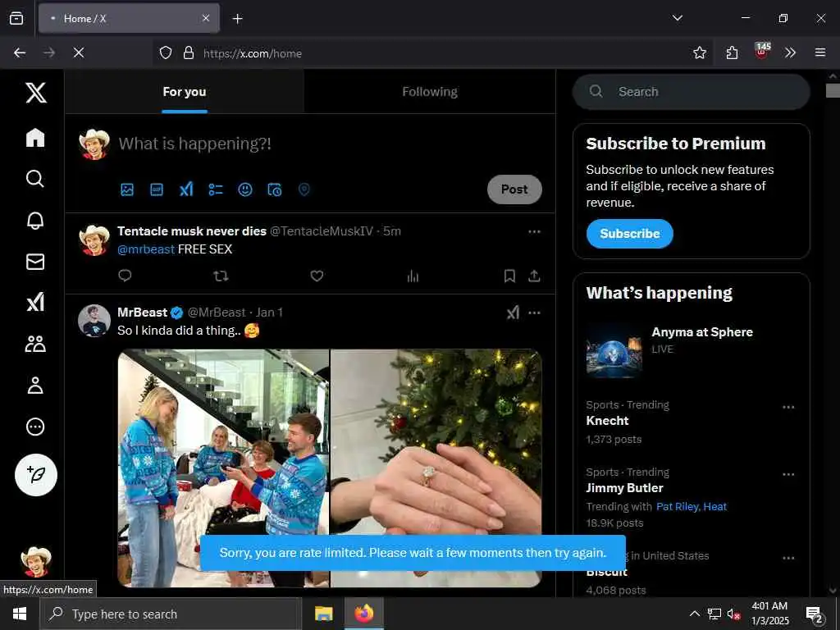Open MrBeast proposal photo on left

tap(223, 468)
